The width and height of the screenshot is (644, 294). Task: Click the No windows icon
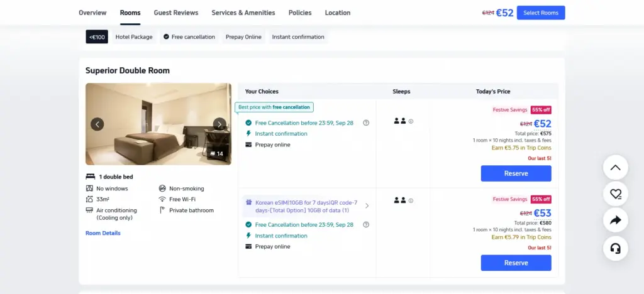[89, 188]
